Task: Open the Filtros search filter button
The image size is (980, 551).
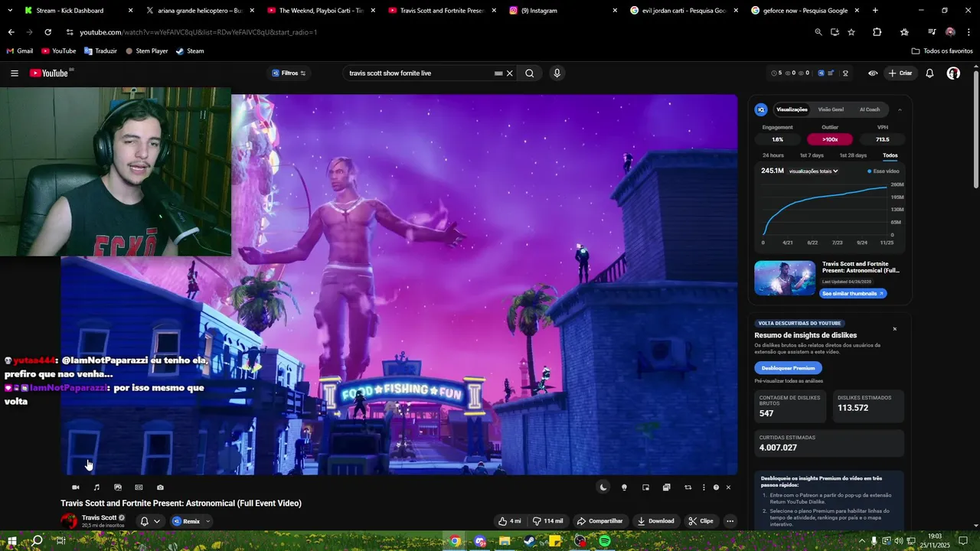Action: (289, 73)
